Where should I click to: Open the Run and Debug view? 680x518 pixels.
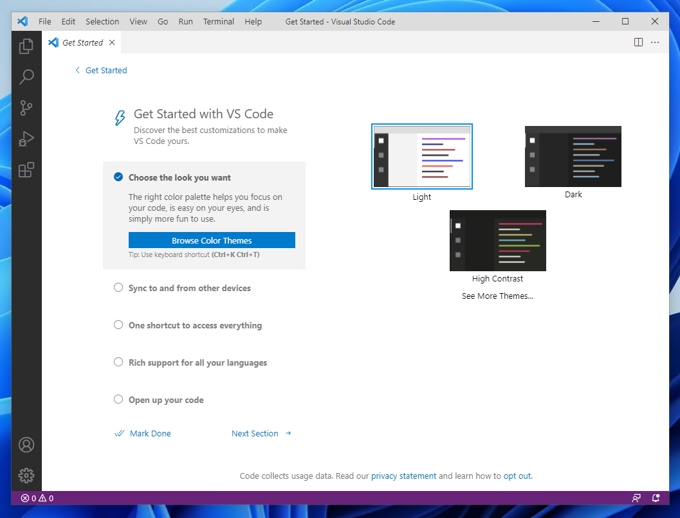point(26,139)
